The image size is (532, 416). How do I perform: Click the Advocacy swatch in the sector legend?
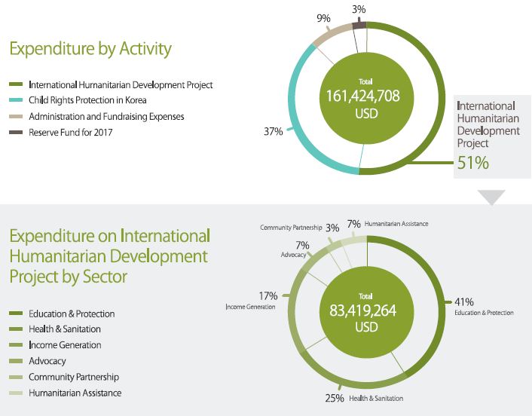pos(16,361)
